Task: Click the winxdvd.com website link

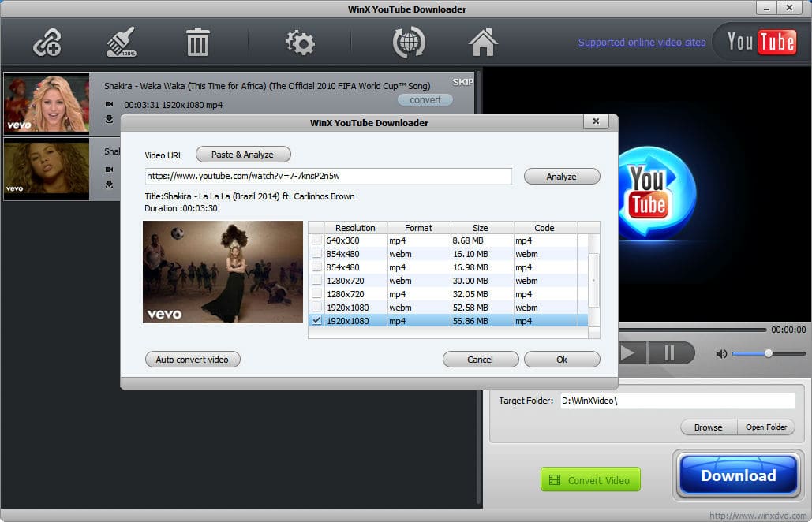Action: coord(758,515)
